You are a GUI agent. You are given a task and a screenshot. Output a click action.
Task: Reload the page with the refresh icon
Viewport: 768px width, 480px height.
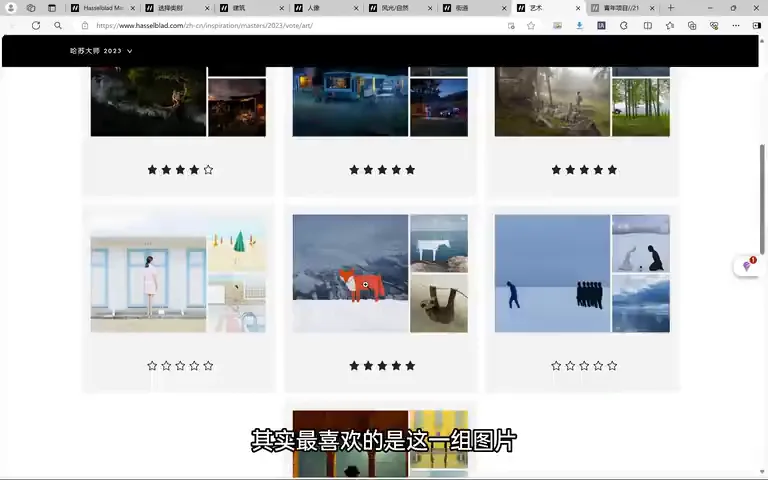[x=36, y=25]
